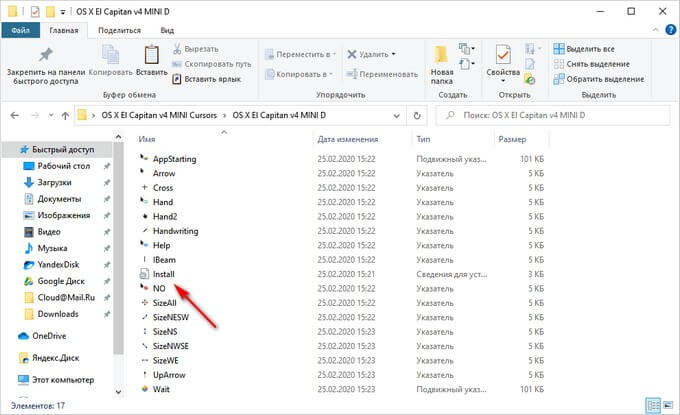Click the up-arrow parent folder button
Screen dimensions: 680x415
(x=62, y=113)
